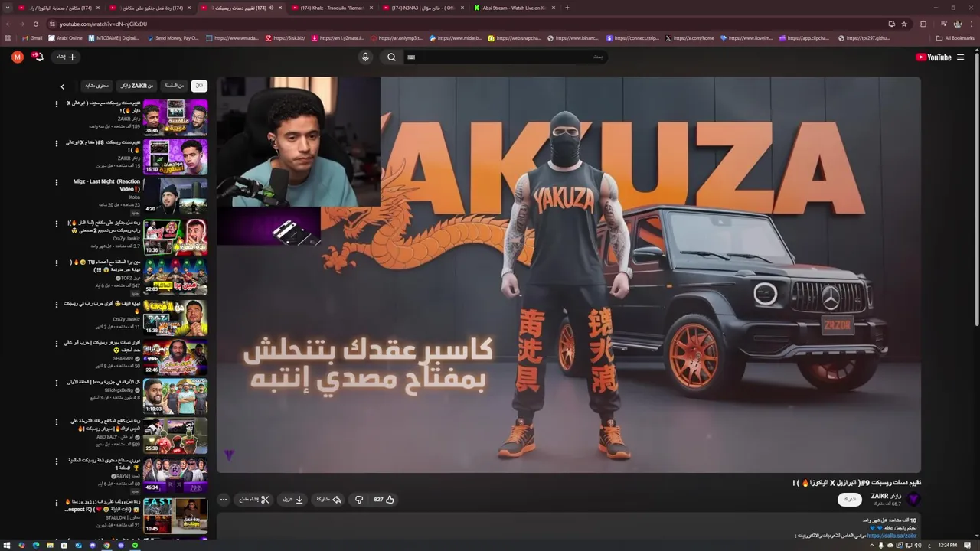This screenshot has height=551, width=980.
Task: Reload the page
Action: tap(35, 24)
